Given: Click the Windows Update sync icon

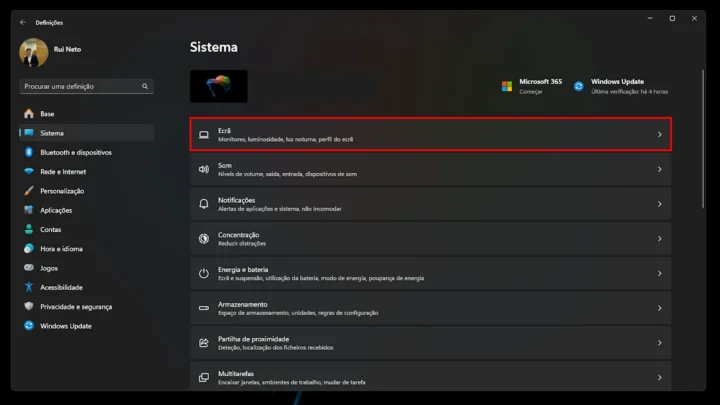Looking at the screenshot, I should (579, 86).
